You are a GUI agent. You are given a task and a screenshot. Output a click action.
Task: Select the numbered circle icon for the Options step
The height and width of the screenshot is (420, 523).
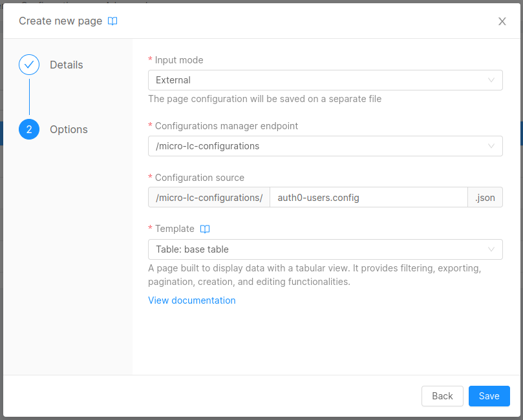point(28,129)
